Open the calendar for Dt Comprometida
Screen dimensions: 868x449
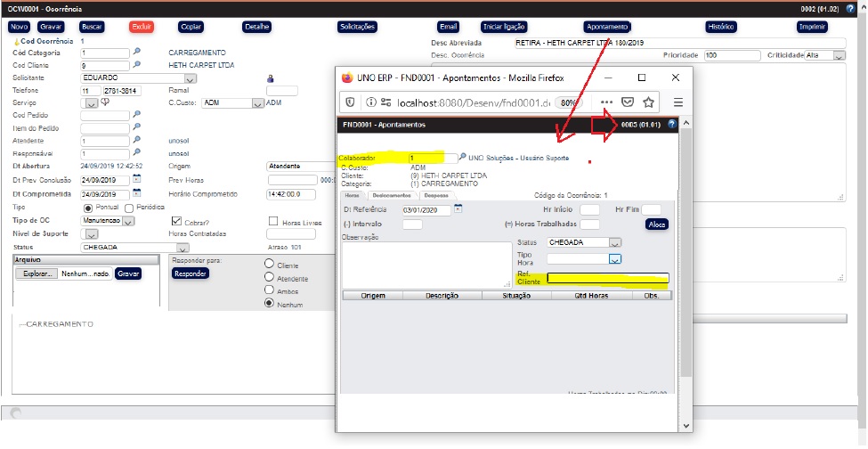click(136, 192)
